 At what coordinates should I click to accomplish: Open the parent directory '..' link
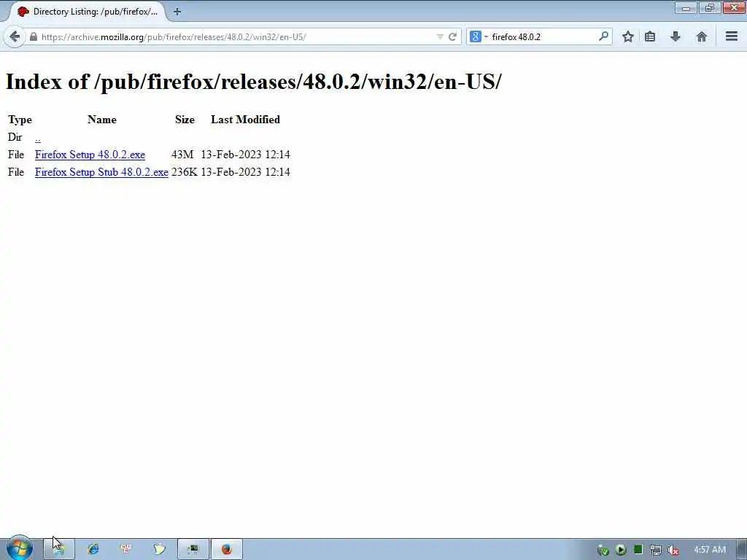pos(38,138)
